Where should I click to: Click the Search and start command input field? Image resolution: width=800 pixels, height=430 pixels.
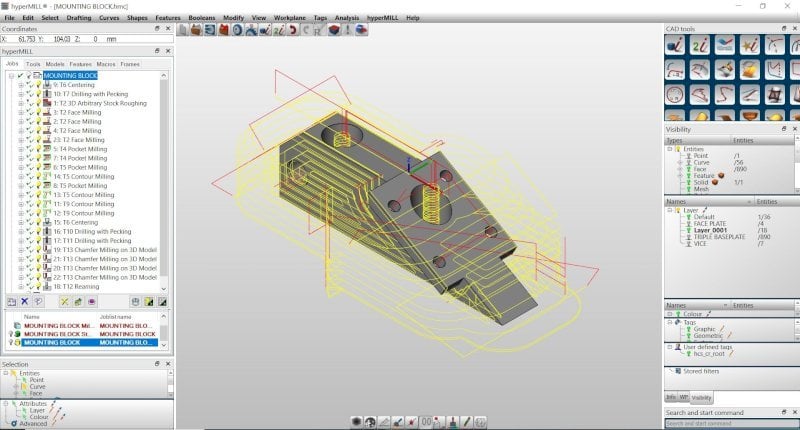click(x=730, y=424)
